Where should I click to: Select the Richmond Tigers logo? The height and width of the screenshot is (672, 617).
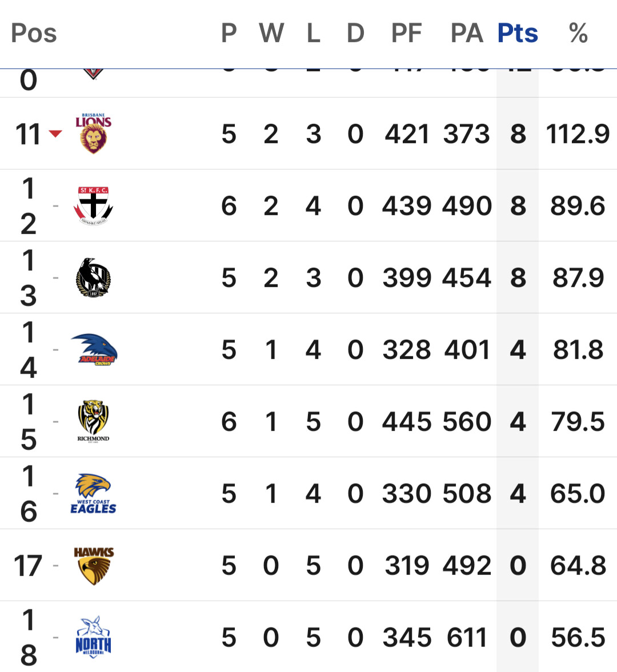click(94, 421)
